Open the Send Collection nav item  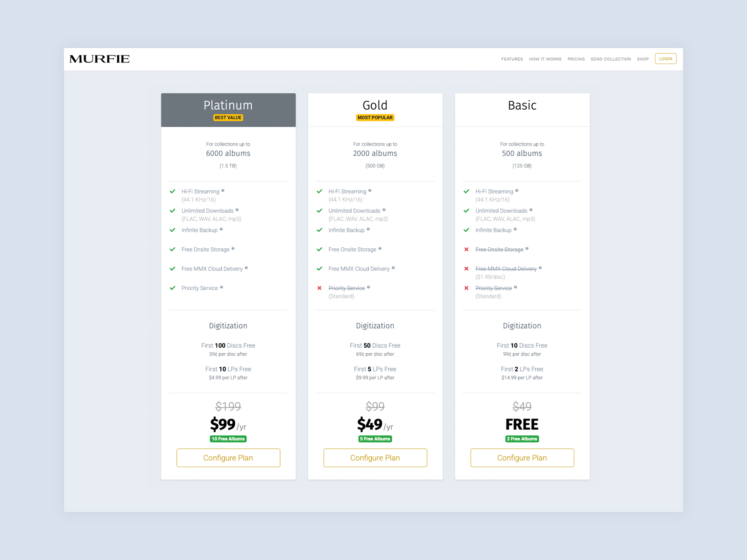tap(611, 59)
